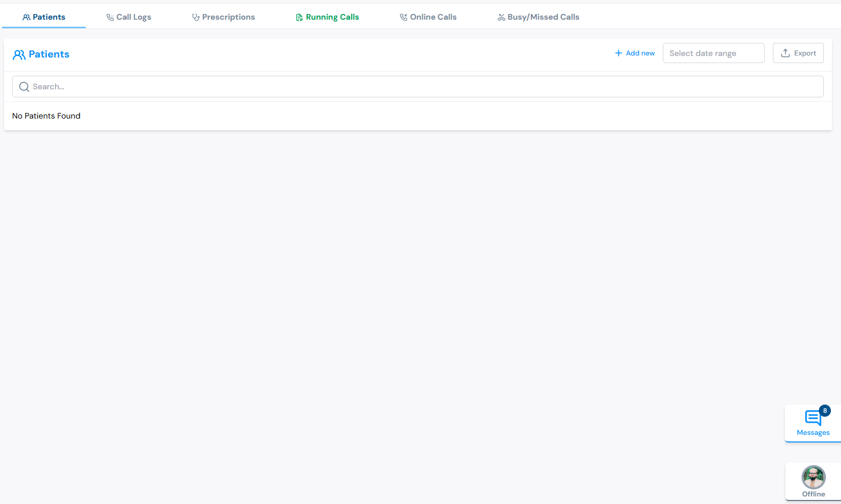This screenshot has width=841, height=504.
Task: Select the Busy/Missed Calls tab
Action: pos(538,17)
